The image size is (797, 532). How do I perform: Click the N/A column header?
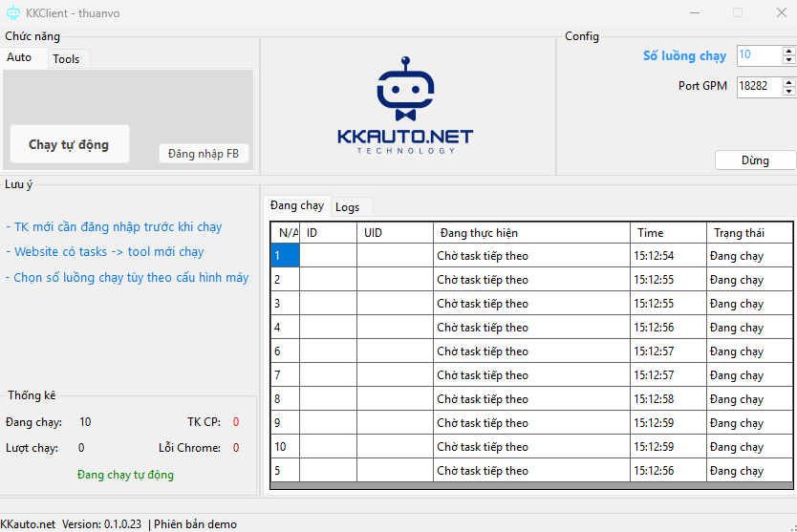(285, 233)
